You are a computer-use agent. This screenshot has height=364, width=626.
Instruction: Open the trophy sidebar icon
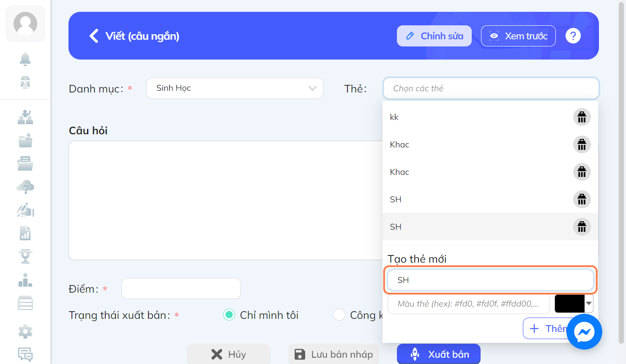coord(25,256)
